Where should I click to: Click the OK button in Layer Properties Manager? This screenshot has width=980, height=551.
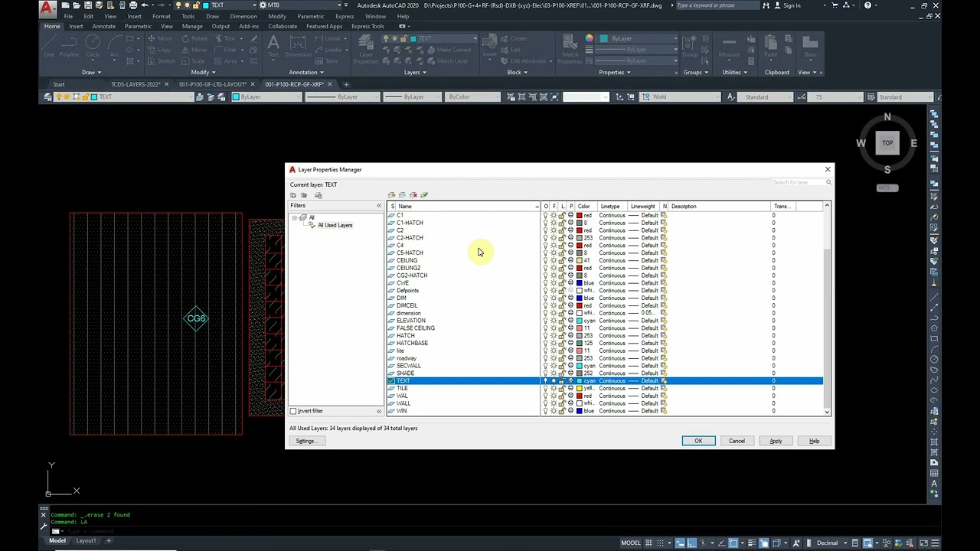pos(698,441)
